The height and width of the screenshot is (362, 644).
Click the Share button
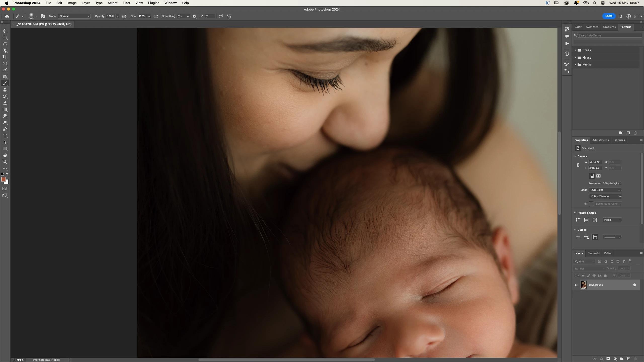(609, 16)
